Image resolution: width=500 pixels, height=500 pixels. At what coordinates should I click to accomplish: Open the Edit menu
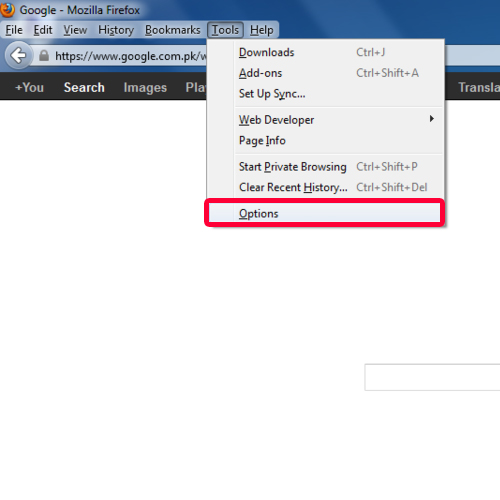point(43,30)
